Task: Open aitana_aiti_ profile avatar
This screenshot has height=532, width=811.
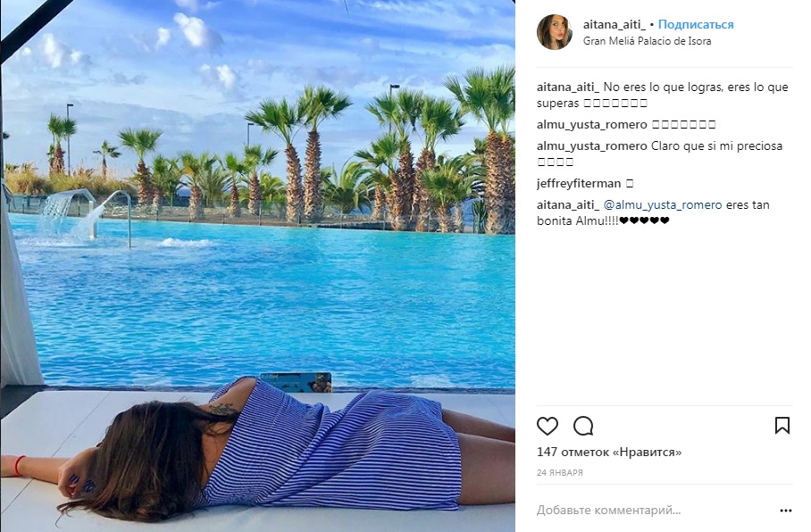Action: (x=555, y=32)
